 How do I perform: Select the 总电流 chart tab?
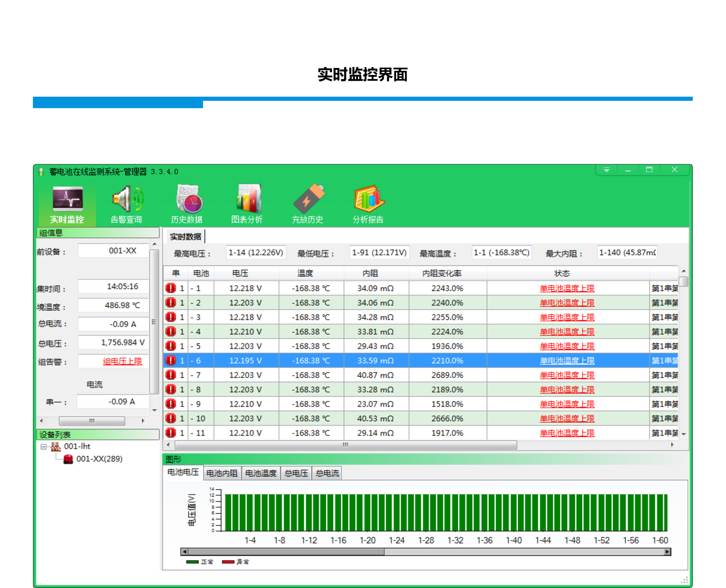coord(327,473)
